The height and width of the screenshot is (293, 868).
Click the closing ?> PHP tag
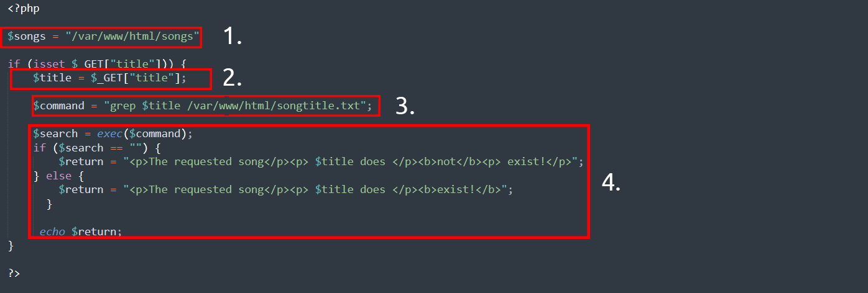click(14, 273)
